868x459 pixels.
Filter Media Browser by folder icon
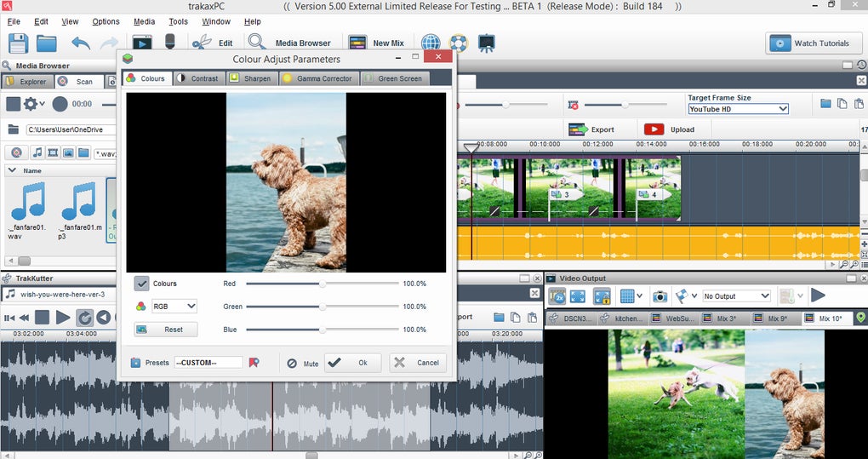point(83,152)
